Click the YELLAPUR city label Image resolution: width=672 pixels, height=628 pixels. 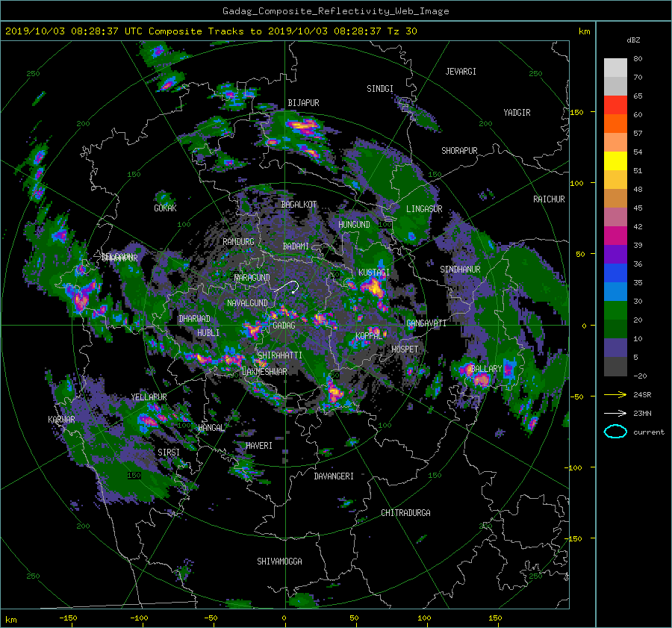(x=149, y=397)
